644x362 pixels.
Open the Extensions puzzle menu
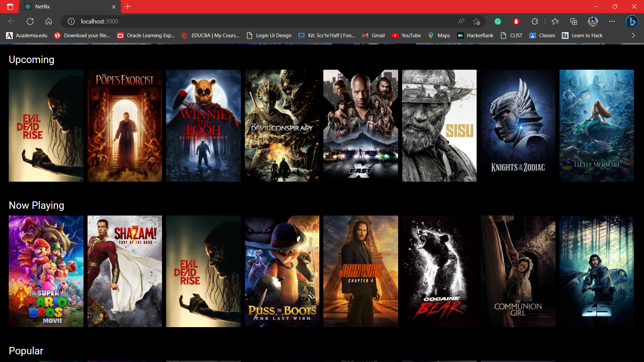pos(534,21)
